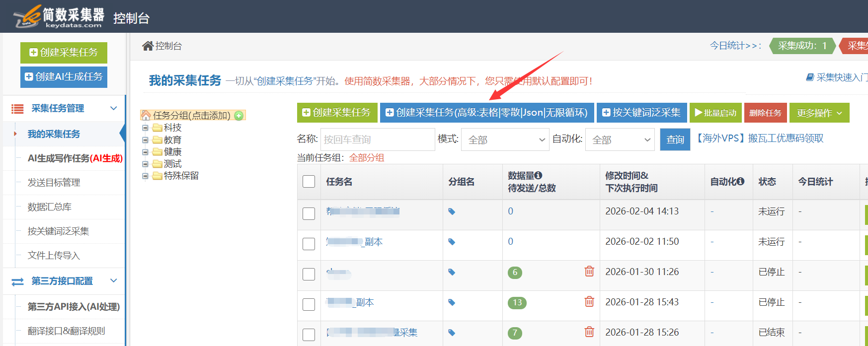The image size is (868, 346).
Task: Go to 数据汇总库 in the sidebar
Action: tap(50, 207)
